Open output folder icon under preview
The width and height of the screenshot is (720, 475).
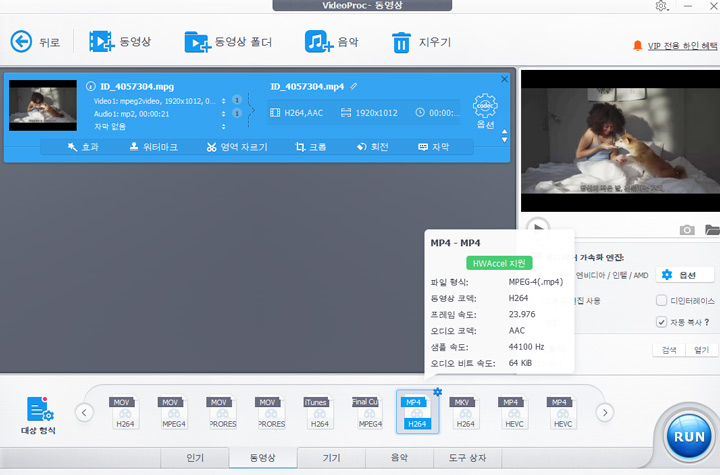click(x=712, y=229)
